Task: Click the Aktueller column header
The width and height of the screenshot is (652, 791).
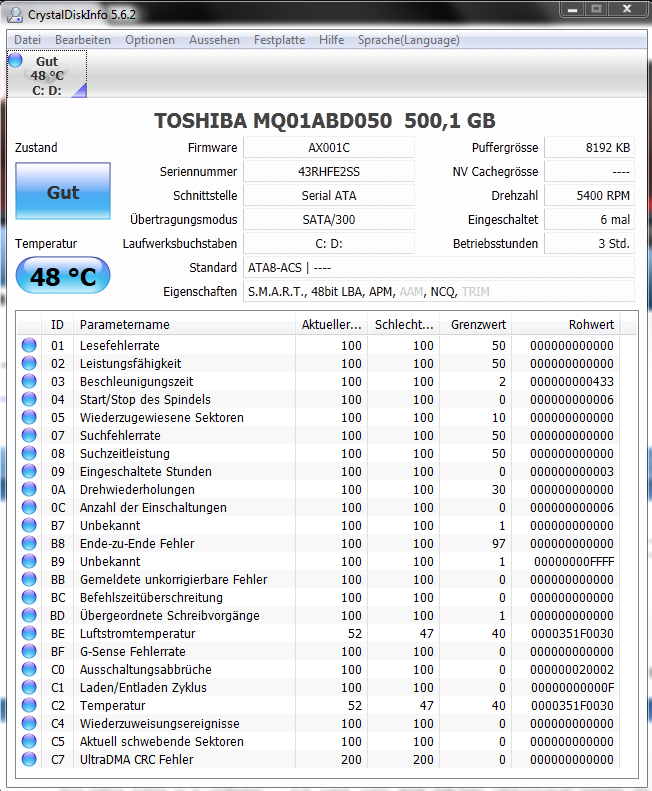Action: (332, 324)
